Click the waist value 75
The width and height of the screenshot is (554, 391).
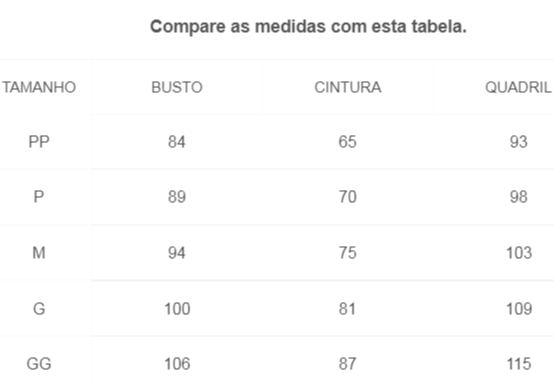(x=348, y=253)
